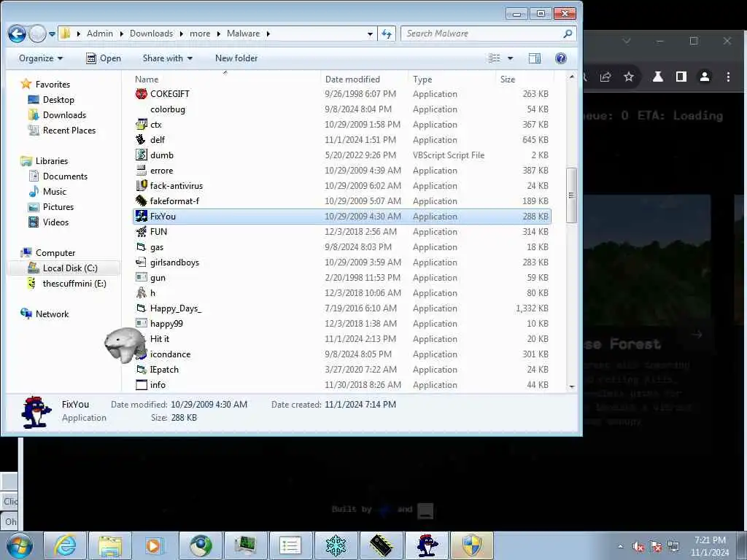Expand breadcrumb arrow after Admin
Viewport: 747px width, 560px height.
pos(122,34)
